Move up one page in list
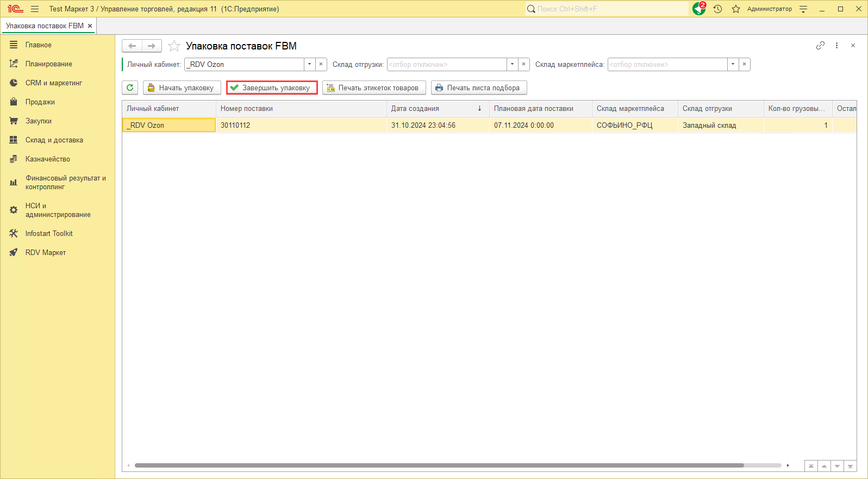The height and width of the screenshot is (479, 868). pyautogui.click(x=824, y=466)
